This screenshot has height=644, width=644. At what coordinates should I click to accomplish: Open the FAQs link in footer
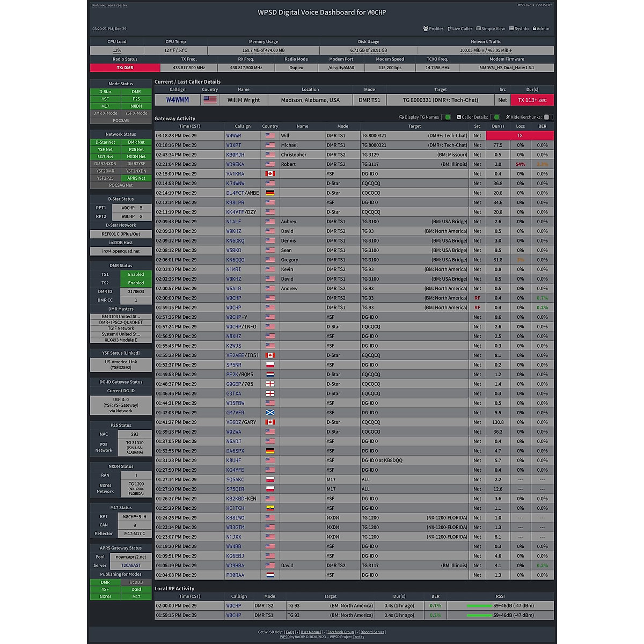pos(290,632)
